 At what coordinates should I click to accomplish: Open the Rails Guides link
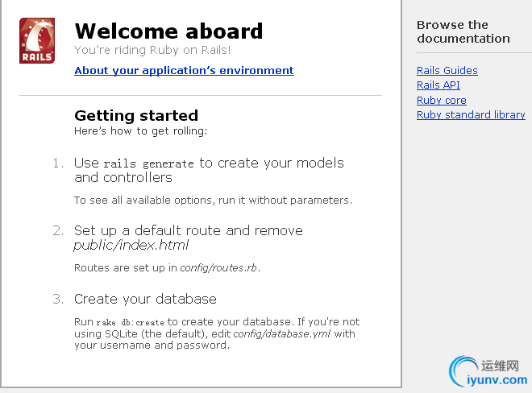coord(447,71)
